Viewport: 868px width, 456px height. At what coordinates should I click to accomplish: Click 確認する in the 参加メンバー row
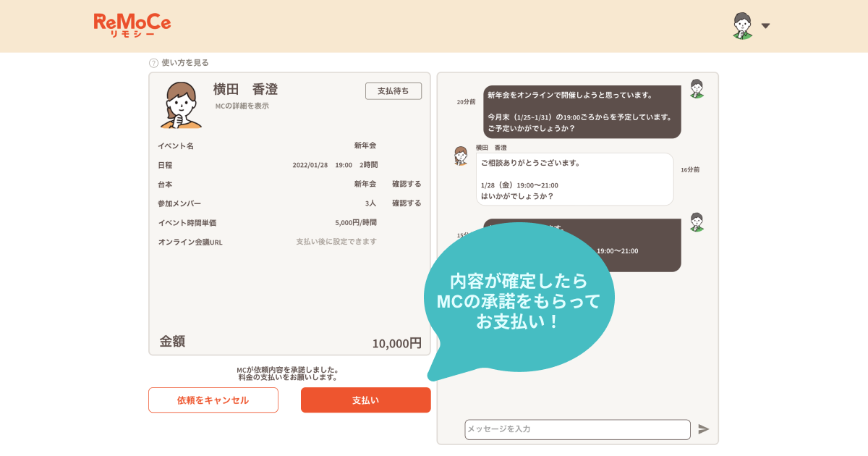click(x=407, y=203)
